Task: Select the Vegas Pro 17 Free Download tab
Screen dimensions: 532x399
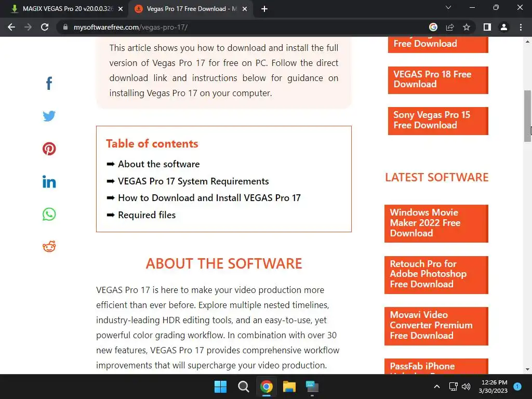Action: tap(190, 9)
